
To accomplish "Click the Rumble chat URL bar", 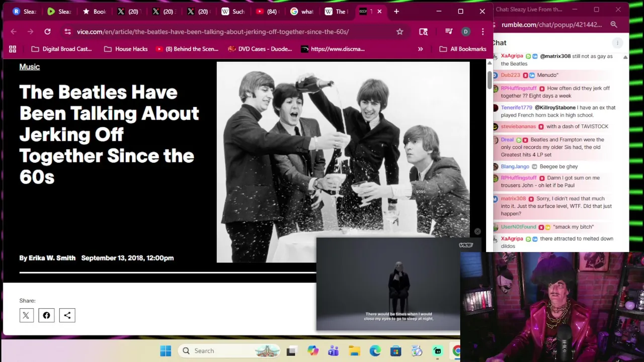I will [551, 25].
